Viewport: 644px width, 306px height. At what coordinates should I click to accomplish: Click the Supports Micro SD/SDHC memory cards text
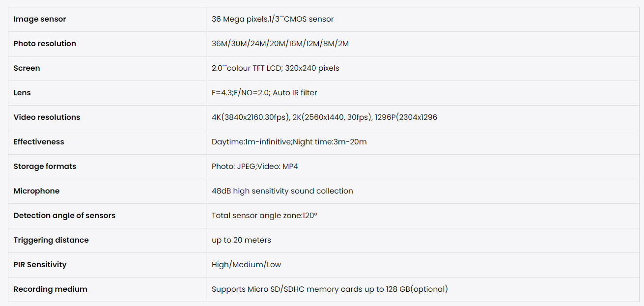click(330, 289)
